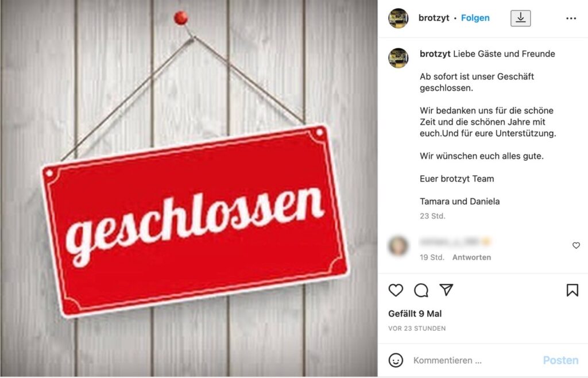Screen dimensions: 588x378
Task: Like the post with the heart icon
Action: click(x=396, y=290)
